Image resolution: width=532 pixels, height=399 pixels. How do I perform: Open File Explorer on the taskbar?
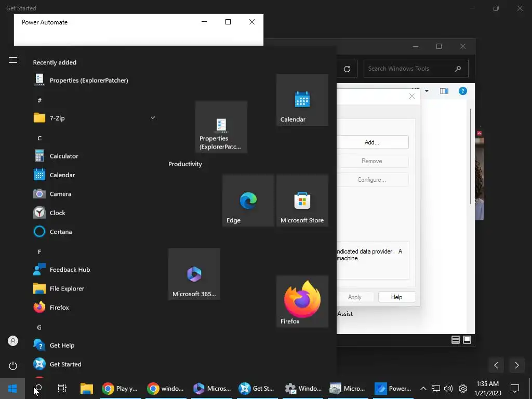(87, 389)
